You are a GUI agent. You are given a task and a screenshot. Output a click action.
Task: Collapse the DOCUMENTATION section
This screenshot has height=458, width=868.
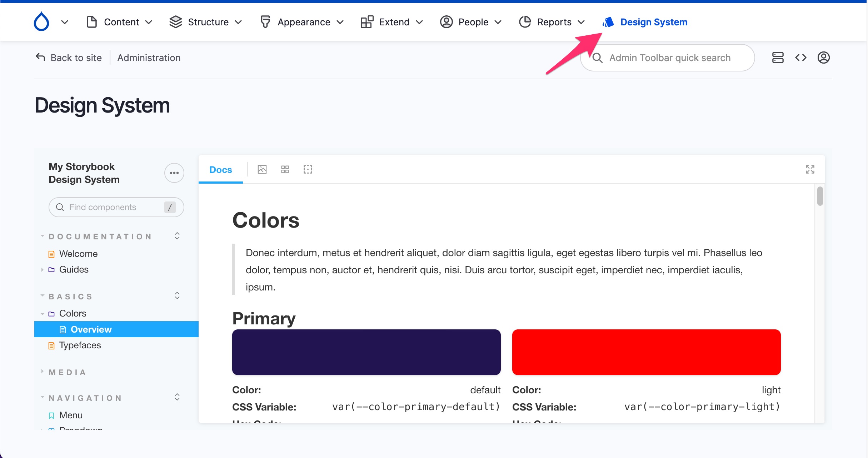coord(43,236)
